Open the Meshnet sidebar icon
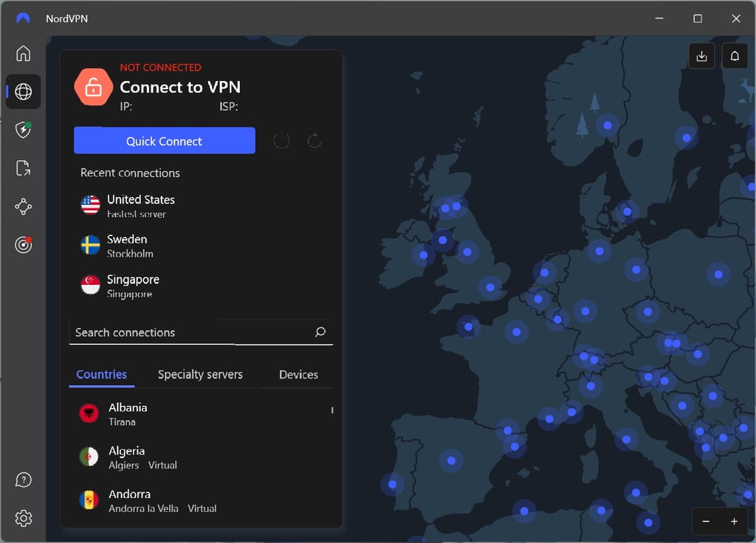 pyautogui.click(x=23, y=207)
